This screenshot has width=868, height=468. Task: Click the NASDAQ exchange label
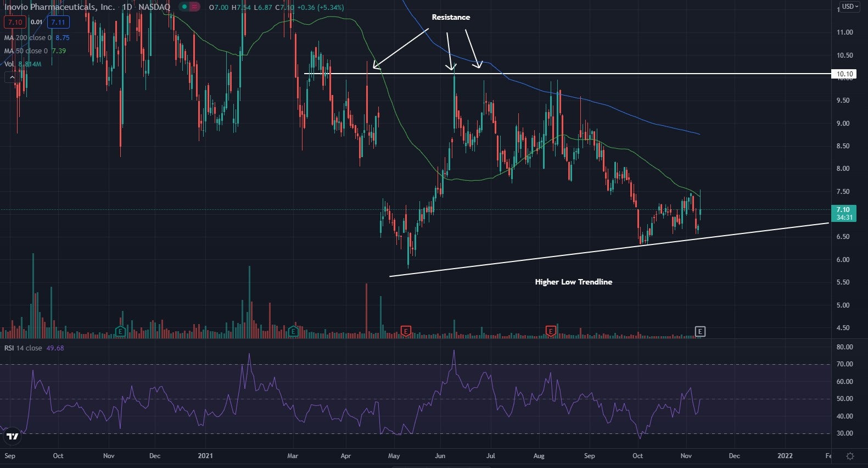pyautogui.click(x=154, y=7)
